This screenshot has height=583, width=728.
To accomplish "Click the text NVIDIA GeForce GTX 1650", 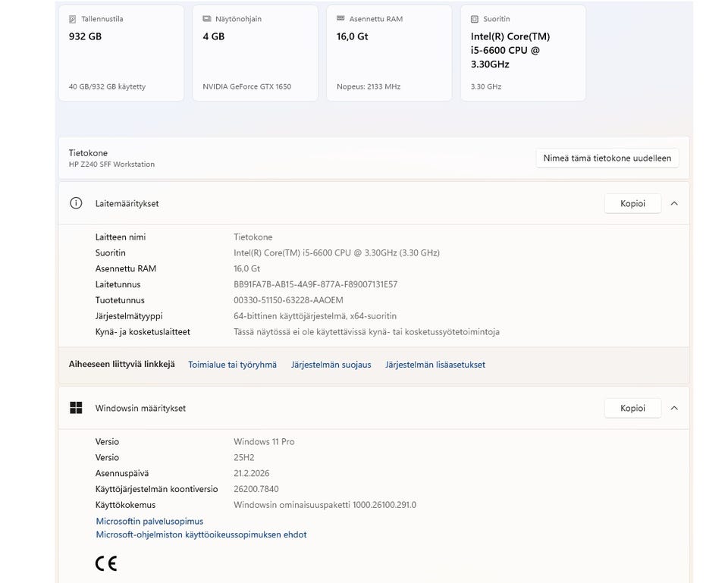I will click(247, 86).
